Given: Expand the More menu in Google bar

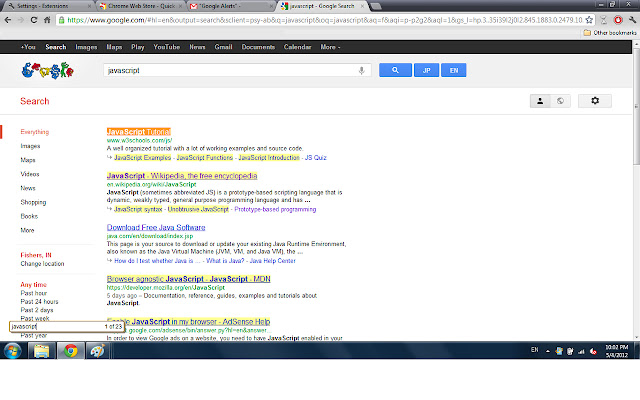Looking at the screenshot, I should point(330,47).
